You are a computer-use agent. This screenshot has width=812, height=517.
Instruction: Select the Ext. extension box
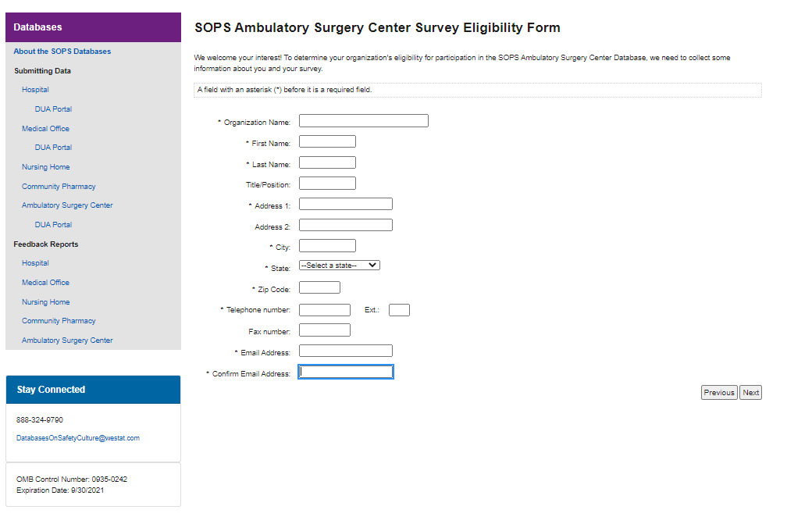tap(399, 310)
